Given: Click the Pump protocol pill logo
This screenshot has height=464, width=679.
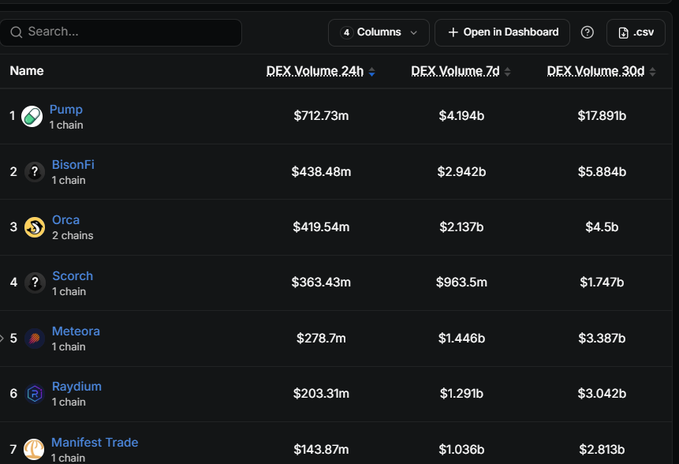Looking at the screenshot, I should [32, 116].
